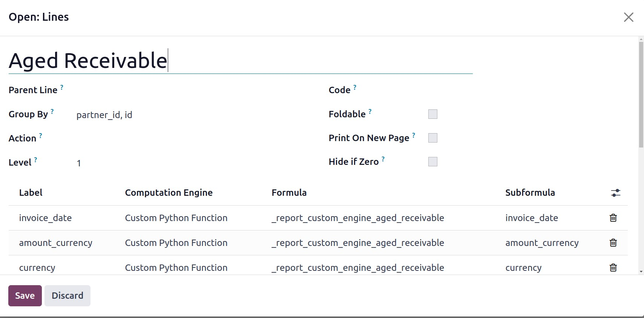Screen dimensions: 644x318
Task: Open the Parent Line dropdown field
Action: click(x=189, y=91)
